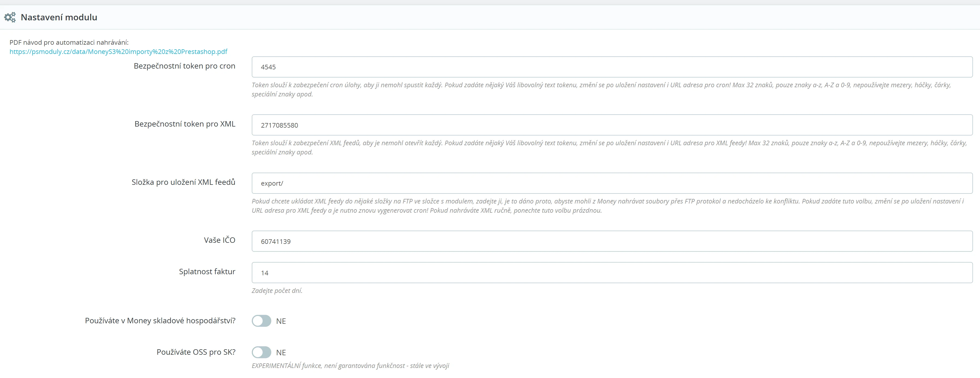The width and height of the screenshot is (980, 378).
Task: Click the Bezpečnostní token pro XML label
Action: click(185, 124)
